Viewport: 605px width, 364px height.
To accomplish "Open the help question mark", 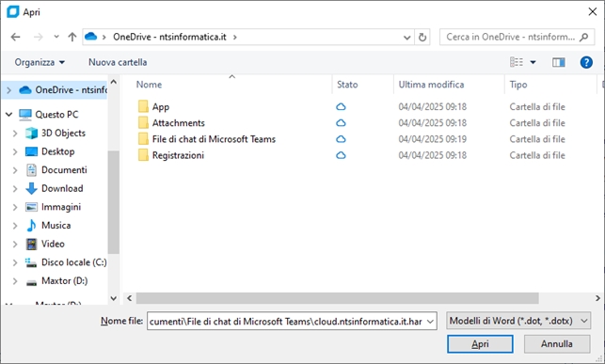I will (x=586, y=62).
